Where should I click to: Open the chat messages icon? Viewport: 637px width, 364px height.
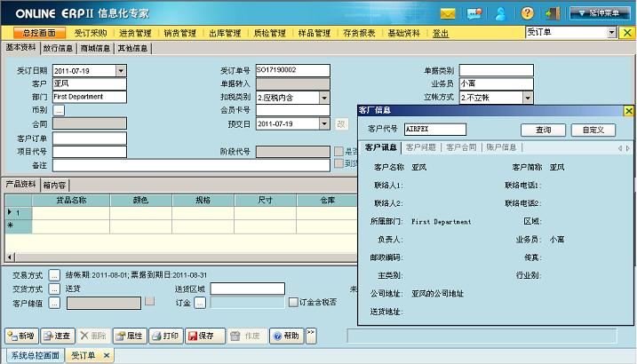pyautogui.click(x=474, y=13)
